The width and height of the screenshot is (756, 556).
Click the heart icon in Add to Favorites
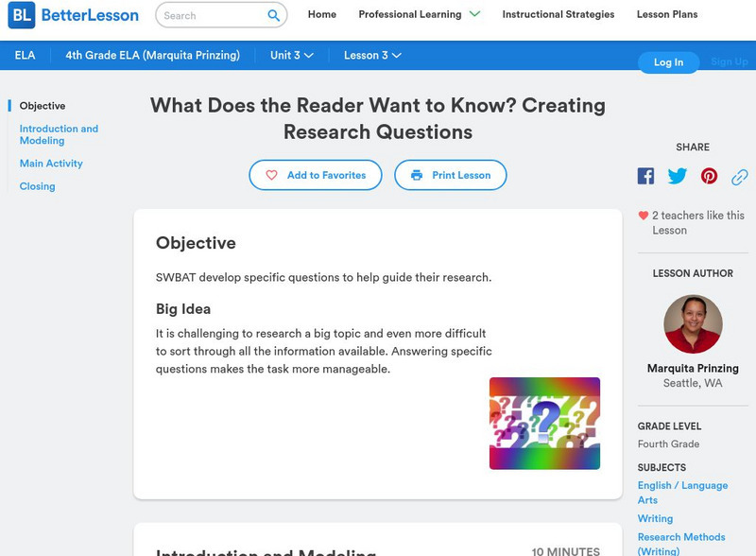click(x=271, y=175)
